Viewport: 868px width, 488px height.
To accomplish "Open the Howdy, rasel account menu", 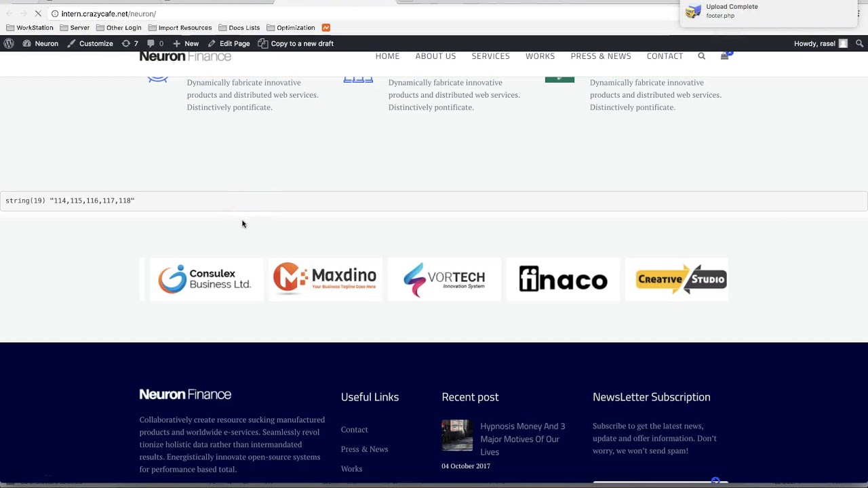I will click(821, 43).
